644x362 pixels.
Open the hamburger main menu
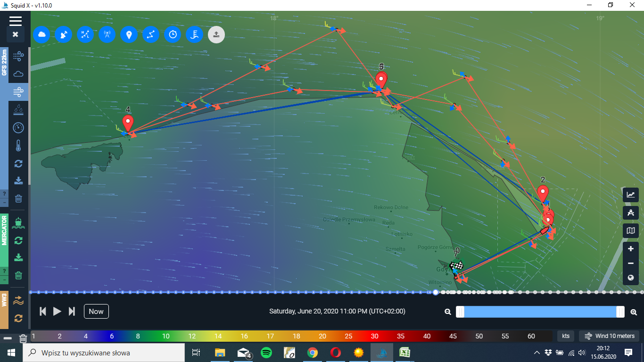tap(15, 21)
